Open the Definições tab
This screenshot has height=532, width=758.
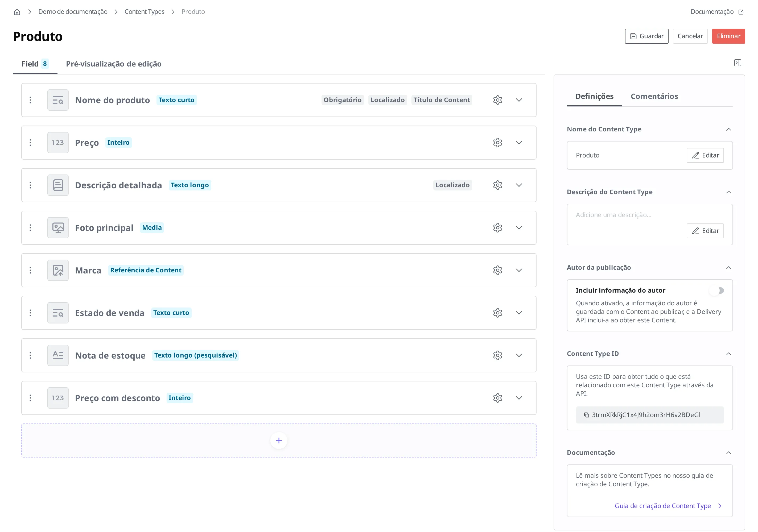(x=594, y=96)
